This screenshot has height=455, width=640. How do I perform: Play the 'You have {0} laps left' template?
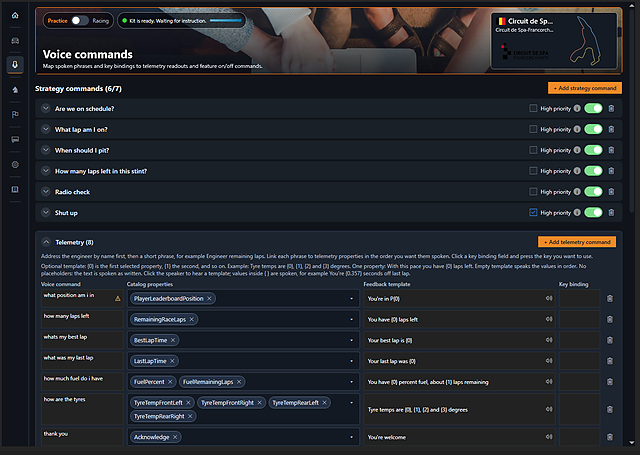549,319
